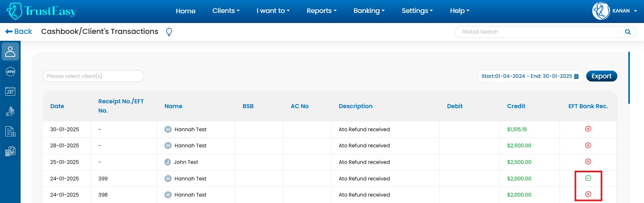Click the Back link
Viewport: 644px width, 203px height.
coord(19,31)
